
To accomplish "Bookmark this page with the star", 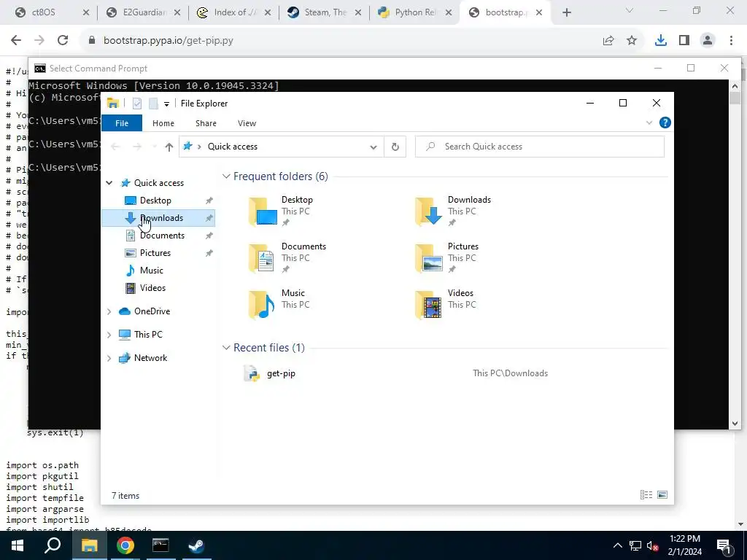I will click(x=632, y=41).
